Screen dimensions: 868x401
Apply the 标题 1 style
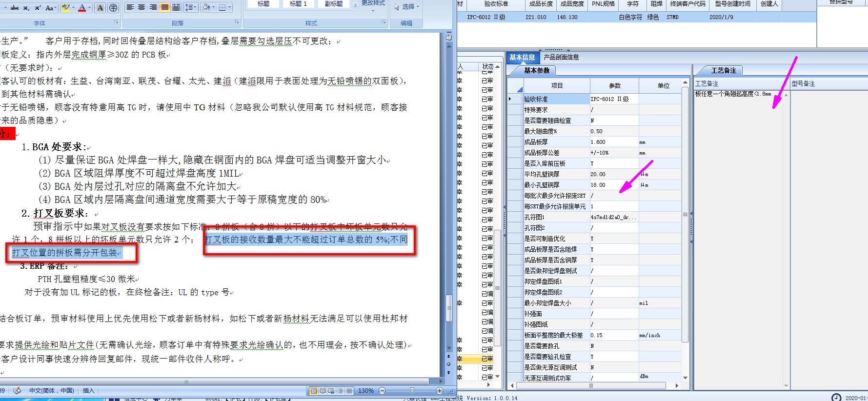(298, 4)
